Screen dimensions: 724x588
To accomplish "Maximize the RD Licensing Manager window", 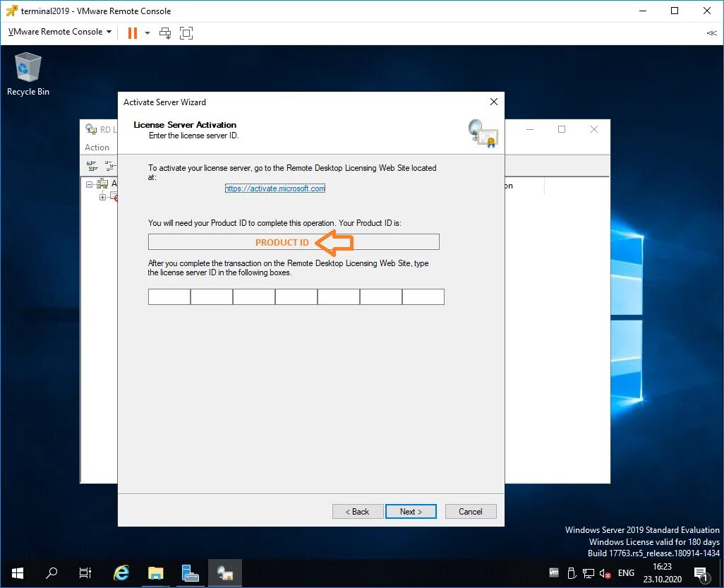I will (562, 129).
